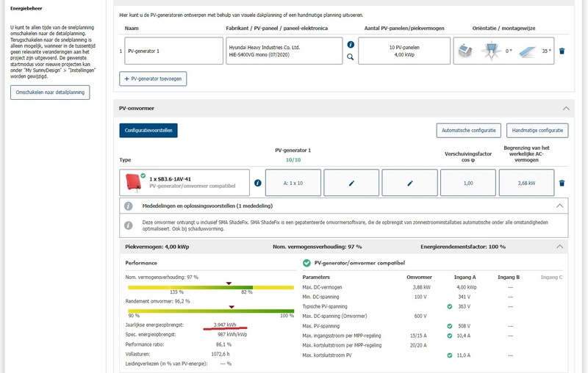Click Min. DC-spanning parameter label
Viewport: 588px width, 373px height.
pos(320,297)
